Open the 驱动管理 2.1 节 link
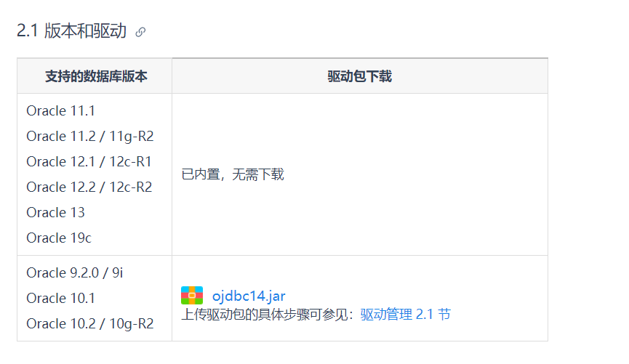 pos(405,315)
